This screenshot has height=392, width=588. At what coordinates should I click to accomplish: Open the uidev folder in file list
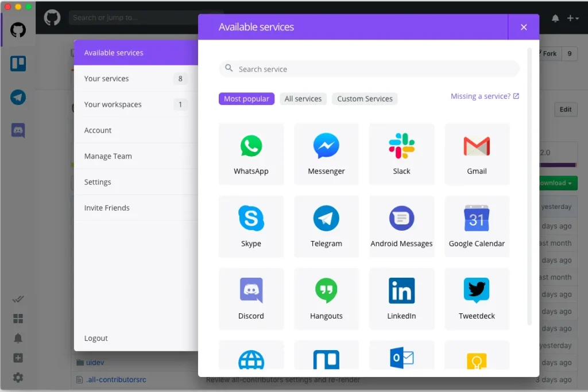click(x=95, y=362)
